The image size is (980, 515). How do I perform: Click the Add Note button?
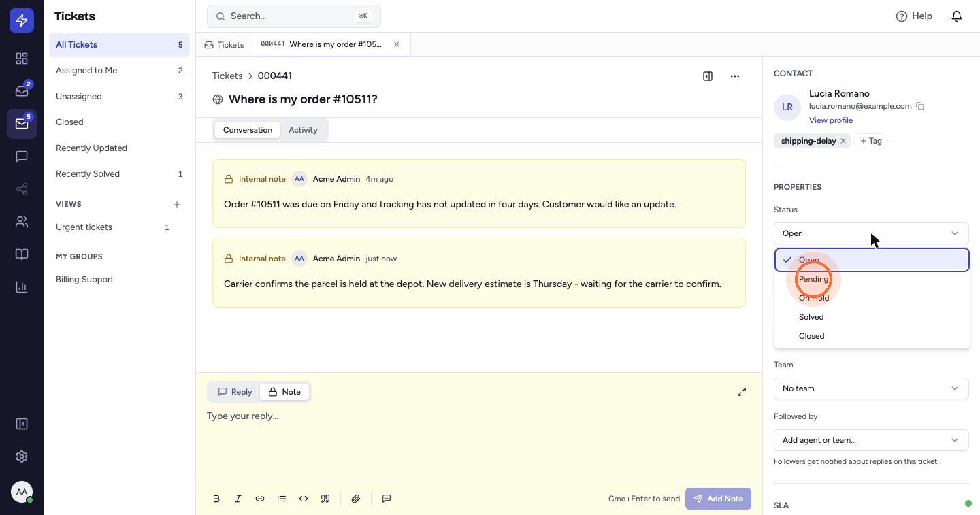(x=719, y=499)
